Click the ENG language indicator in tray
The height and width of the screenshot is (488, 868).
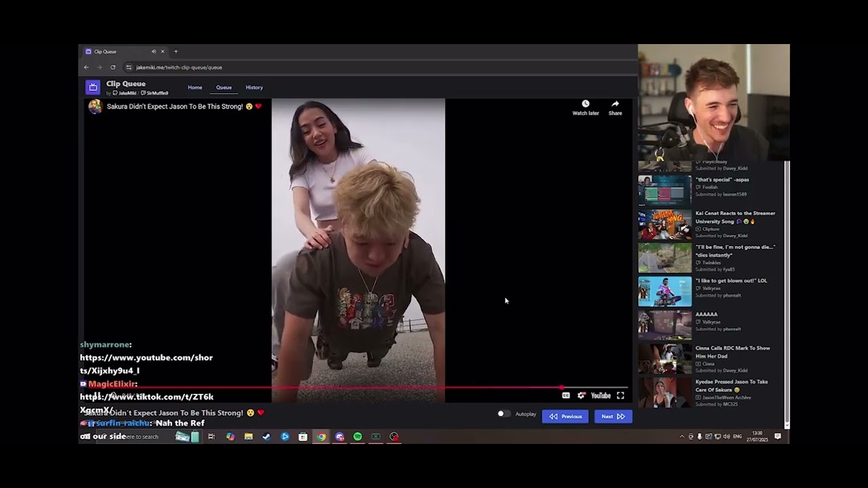point(738,436)
